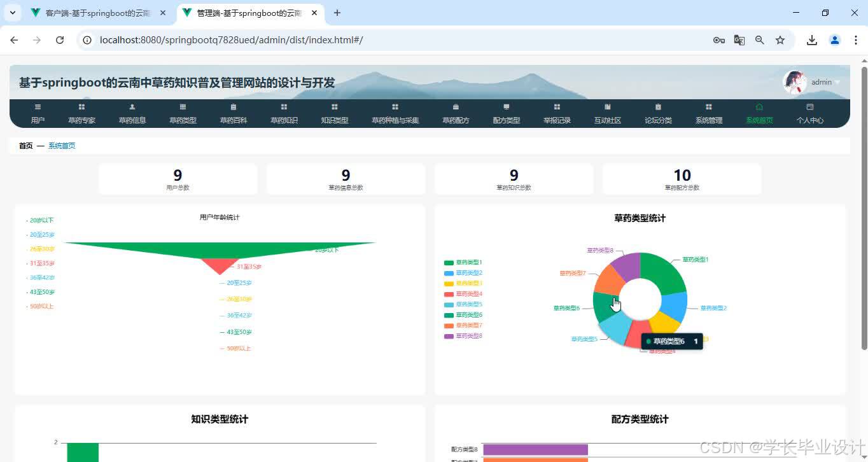868x462 pixels.
Task: Toggle 草药类型2 legend entry
Action: [x=463, y=273]
